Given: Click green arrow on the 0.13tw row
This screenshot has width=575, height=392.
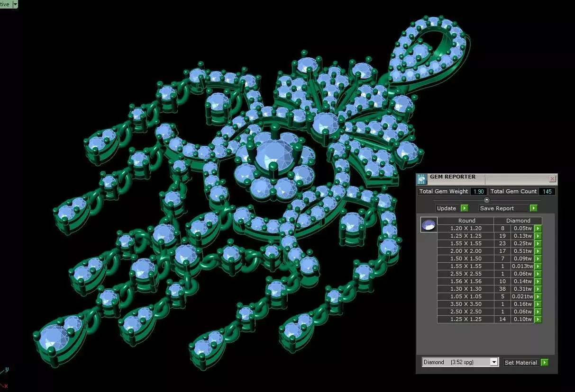Looking at the screenshot, I should pos(538,236).
